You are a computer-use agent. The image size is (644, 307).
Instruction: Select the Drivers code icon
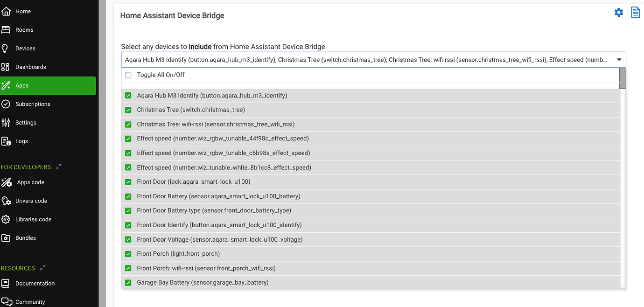[7, 201]
